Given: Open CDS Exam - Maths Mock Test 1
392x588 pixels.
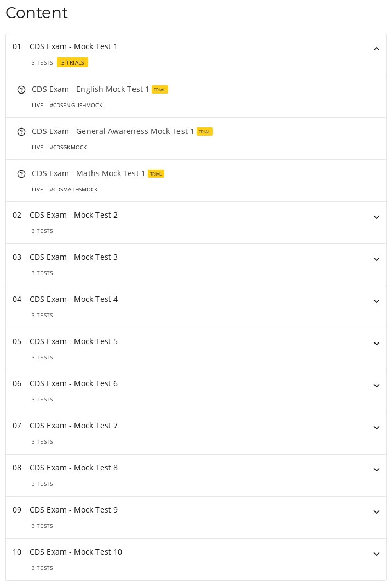Looking at the screenshot, I should 88,173.
